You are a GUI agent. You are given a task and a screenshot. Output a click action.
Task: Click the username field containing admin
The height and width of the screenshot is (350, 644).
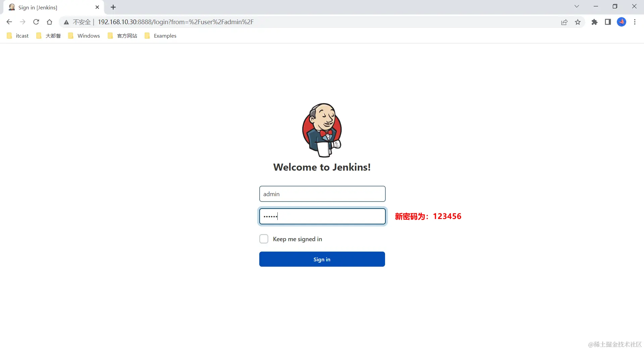pyautogui.click(x=322, y=194)
